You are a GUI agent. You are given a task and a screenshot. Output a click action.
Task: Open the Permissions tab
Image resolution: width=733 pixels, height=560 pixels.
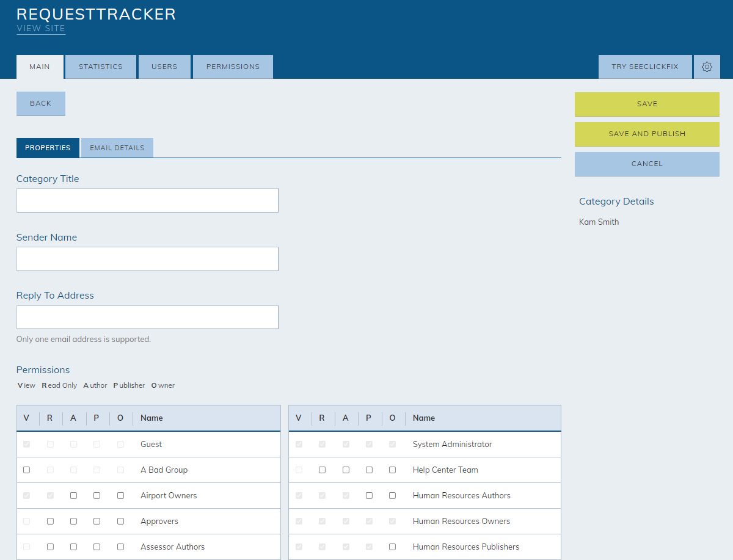[x=233, y=67]
